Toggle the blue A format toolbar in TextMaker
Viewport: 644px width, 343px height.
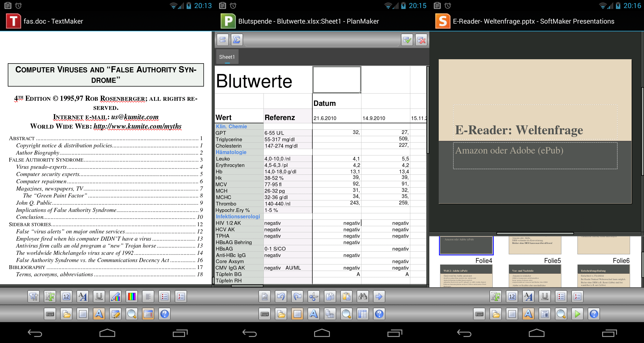tap(99, 314)
